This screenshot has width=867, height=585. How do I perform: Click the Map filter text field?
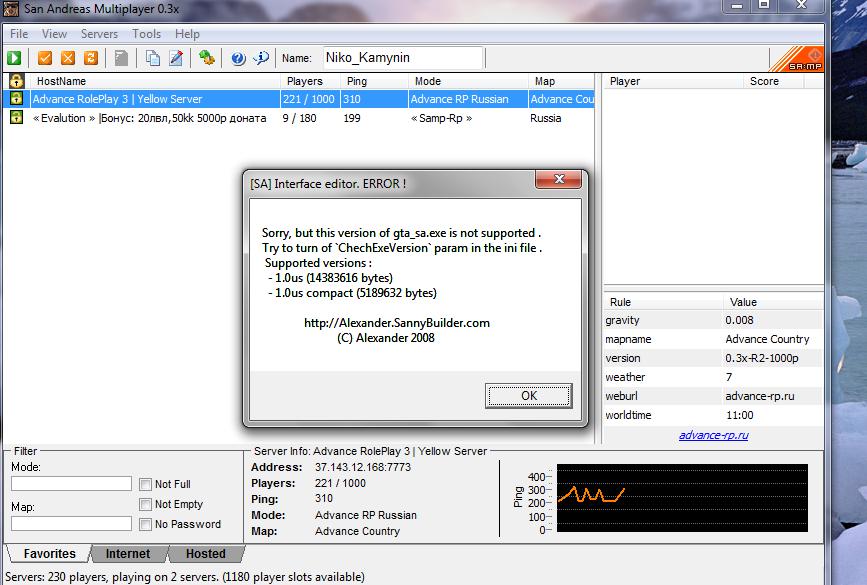click(71, 524)
